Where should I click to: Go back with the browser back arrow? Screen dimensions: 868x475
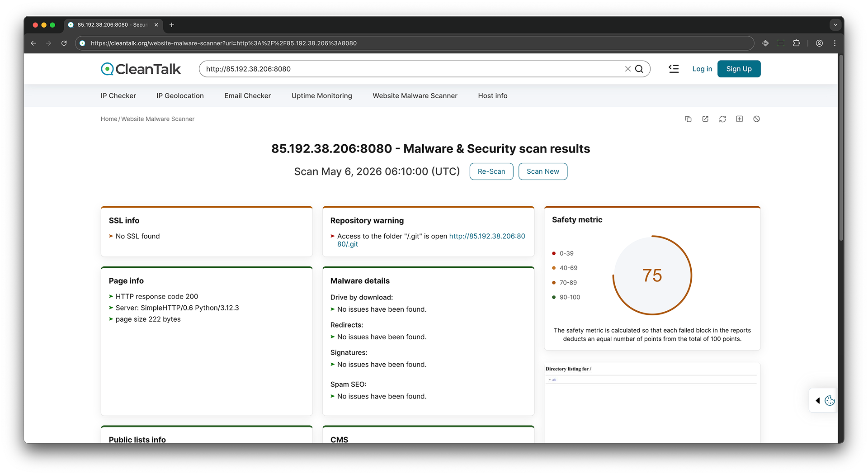pyautogui.click(x=33, y=43)
